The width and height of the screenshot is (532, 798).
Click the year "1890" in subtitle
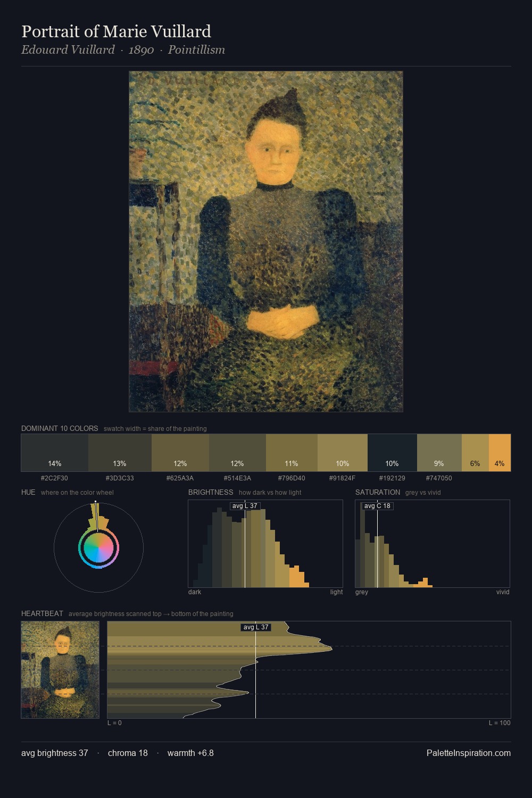pyautogui.click(x=141, y=49)
